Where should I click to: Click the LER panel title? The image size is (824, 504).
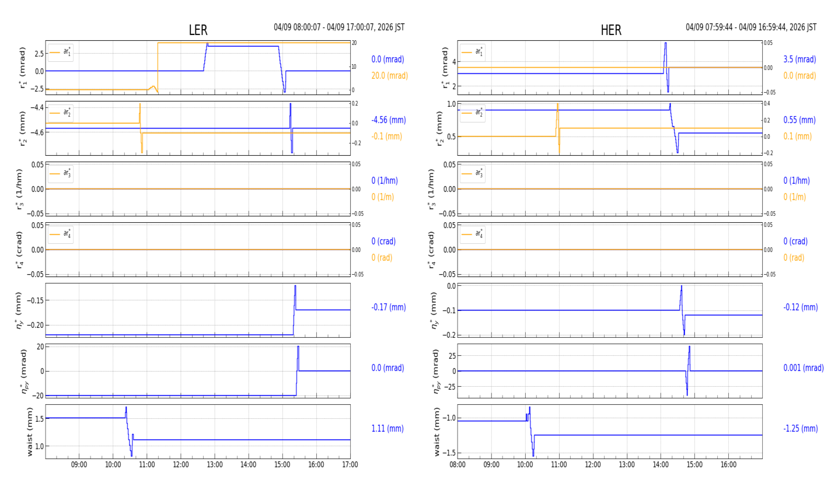198,30
